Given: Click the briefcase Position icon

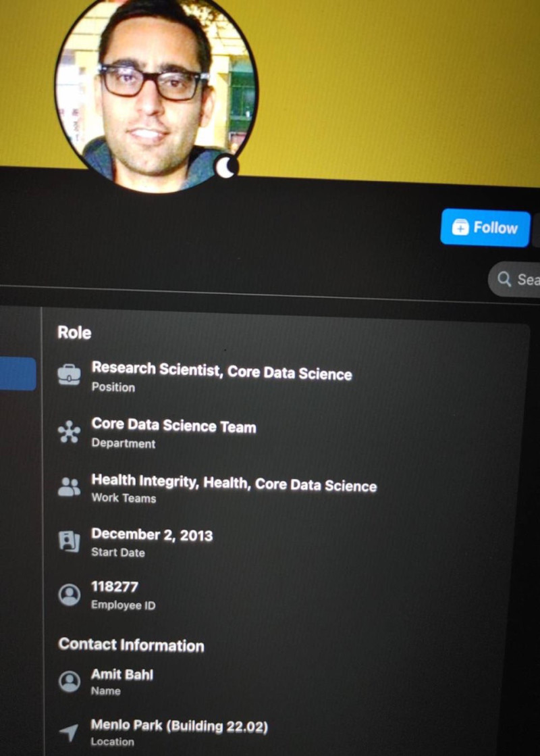Looking at the screenshot, I should click(x=70, y=375).
